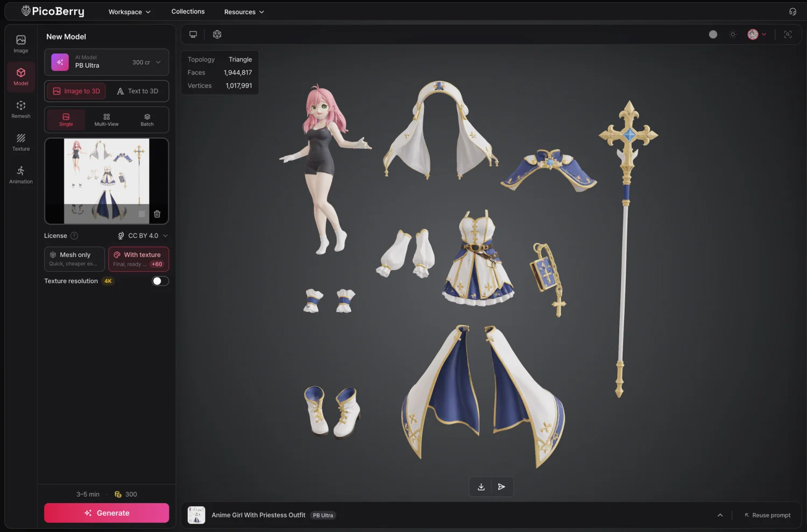Open the Remesh sidebar tool

click(x=21, y=109)
